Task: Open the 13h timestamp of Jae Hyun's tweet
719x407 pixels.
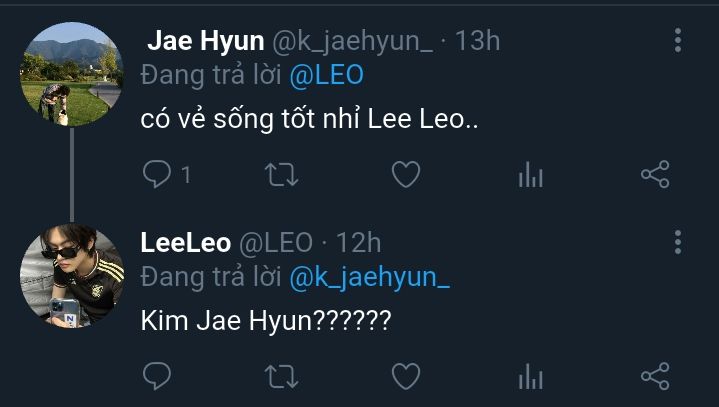Action: pos(477,41)
